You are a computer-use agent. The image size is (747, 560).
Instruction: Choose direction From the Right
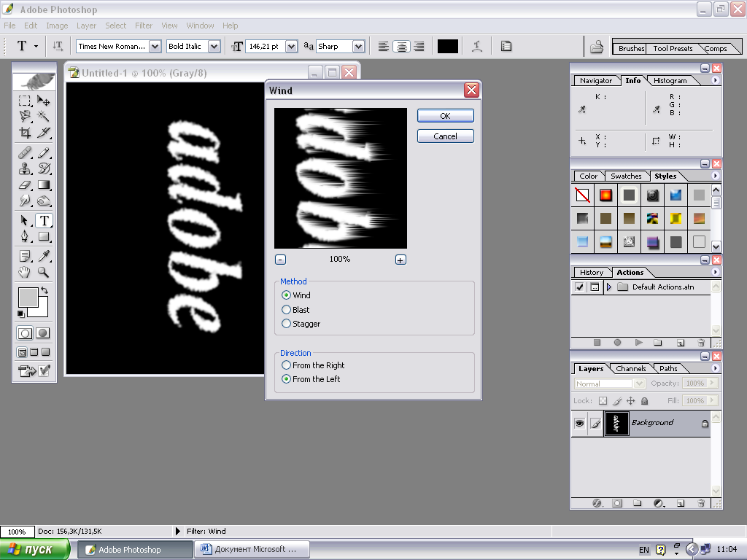pos(286,365)
